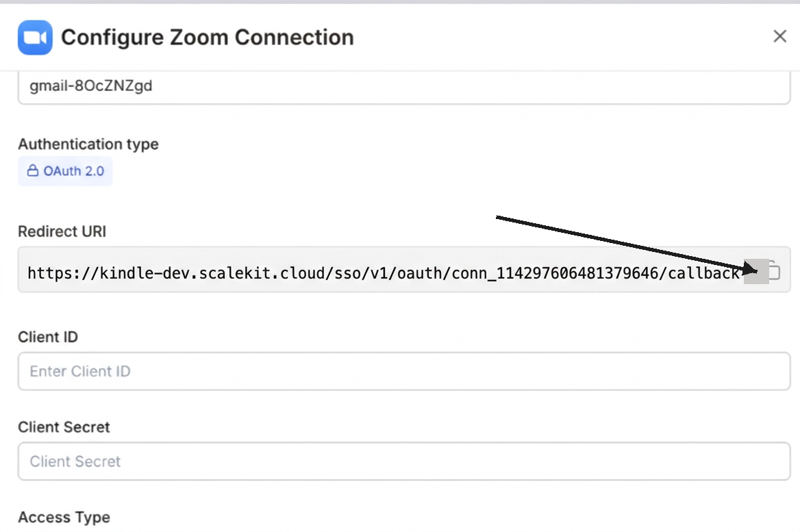Copy the Redirect URI with the clipboard icon
800x532 pixels.
tap(773, 271)
